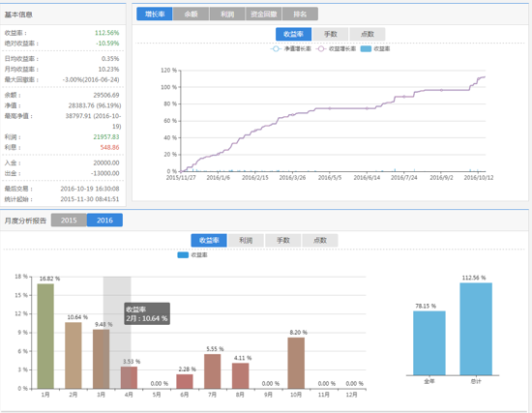Toggle the 净值增长率 legend circle marker
532x413 pixels.
(x=276, y=49)
